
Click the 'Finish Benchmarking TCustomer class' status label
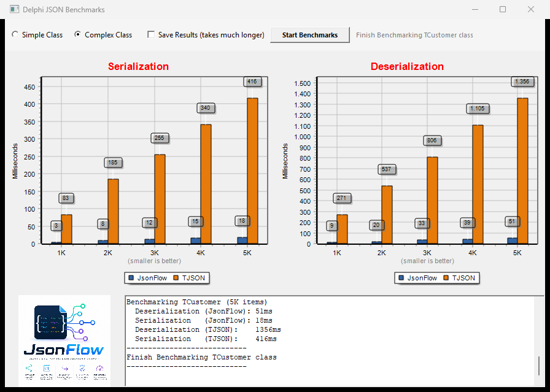(414, 35)
